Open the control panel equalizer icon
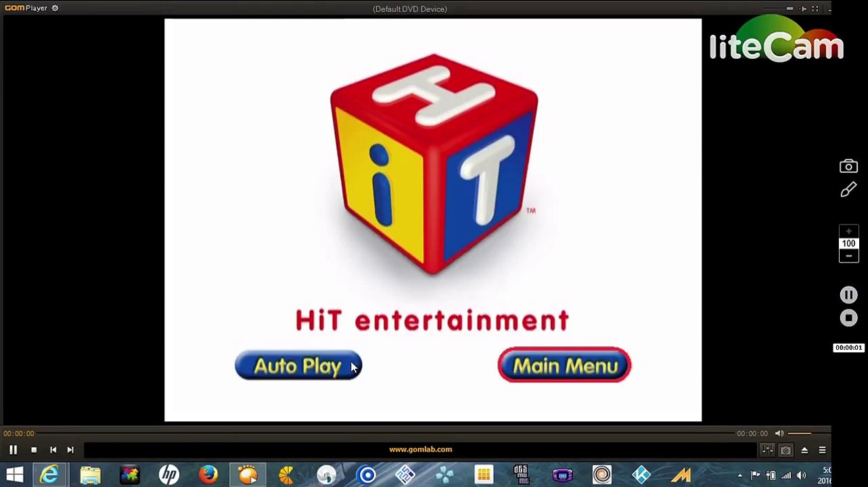 click(x=767, y=450)
